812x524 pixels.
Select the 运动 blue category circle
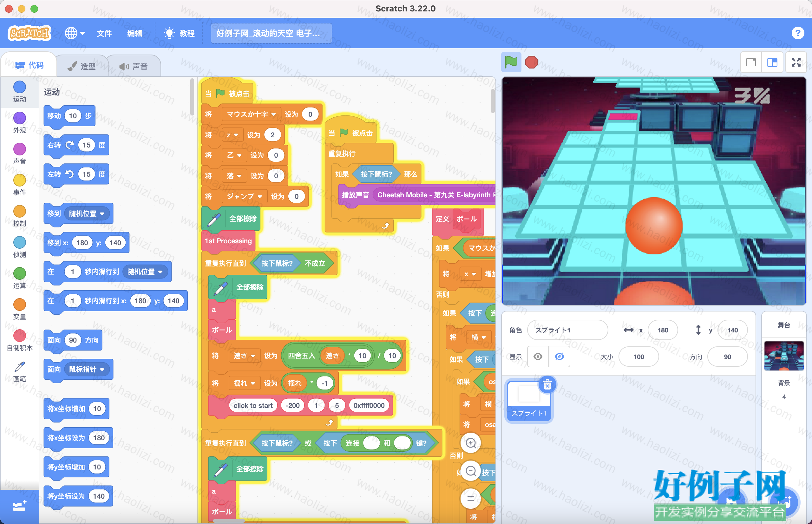pyautogui.click(x=19, y=87)
